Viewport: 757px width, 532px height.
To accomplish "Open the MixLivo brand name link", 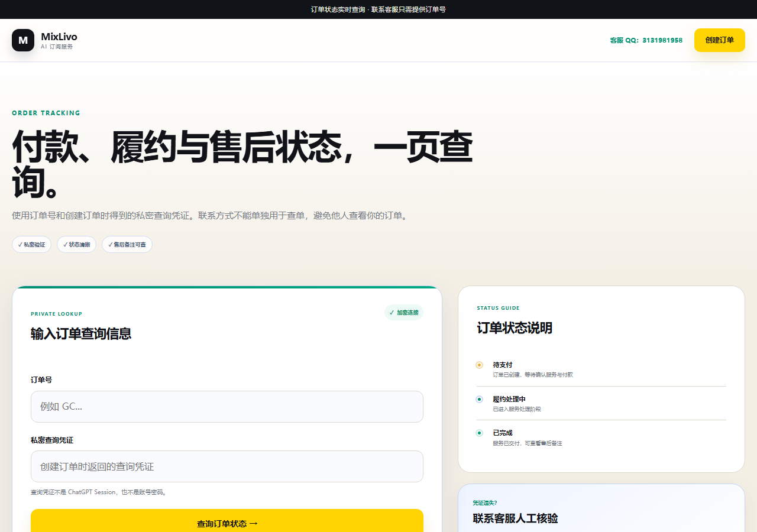I will point(59,37).
